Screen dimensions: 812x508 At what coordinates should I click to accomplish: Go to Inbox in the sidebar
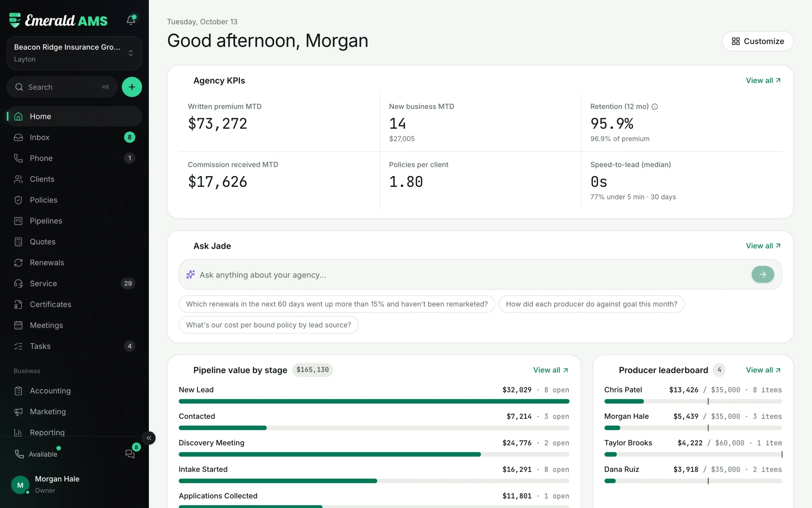coord(74,137)
